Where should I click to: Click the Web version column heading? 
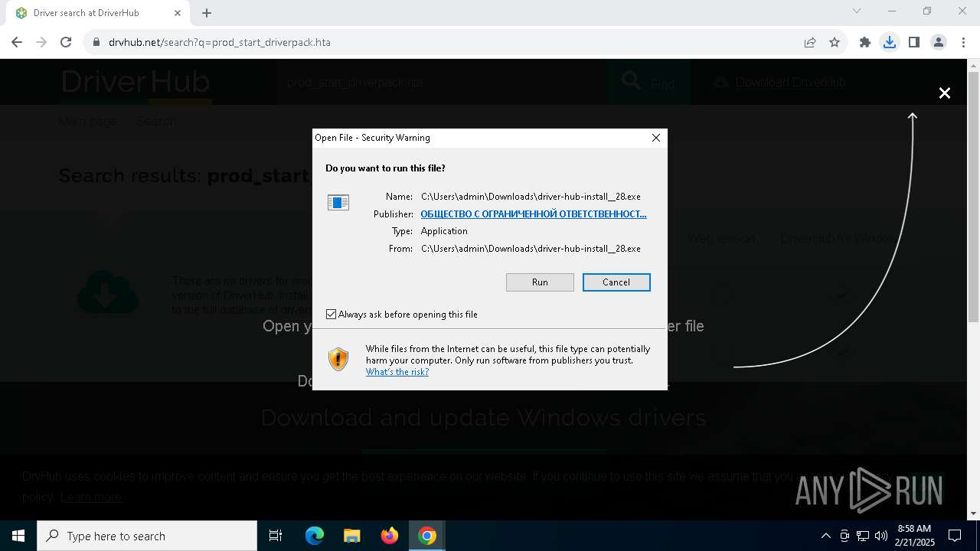pyautogui.click(x=721, y=239)
